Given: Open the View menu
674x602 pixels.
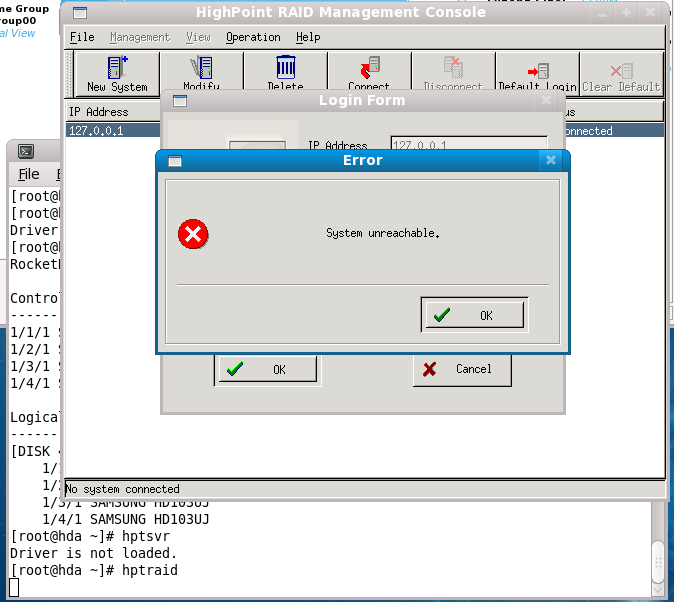Looking at the screenshot, I should [198, 37].
